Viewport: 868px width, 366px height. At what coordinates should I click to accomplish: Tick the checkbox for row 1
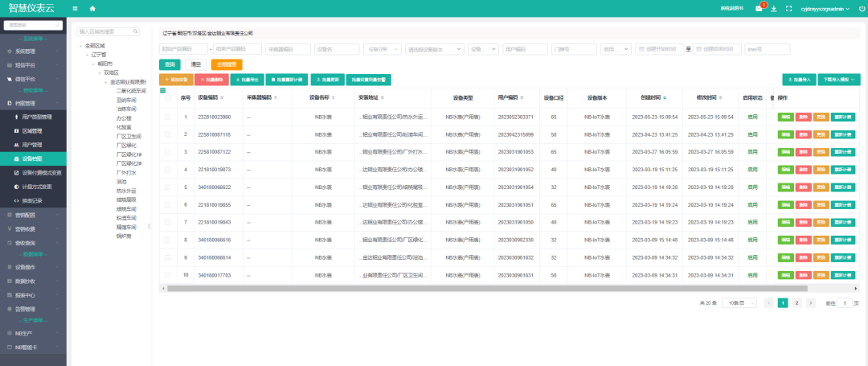coord(168,117)
